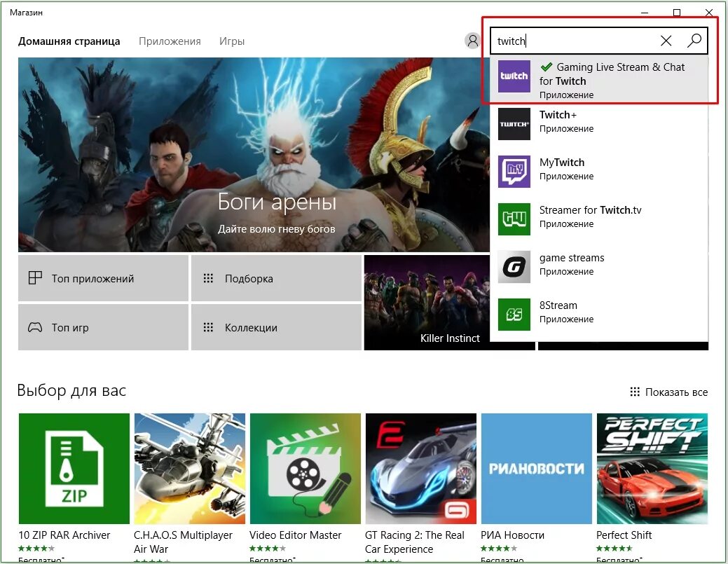Clear the search field using the X icon
Viewport: 728px width, 564px height.
point(666,41)
